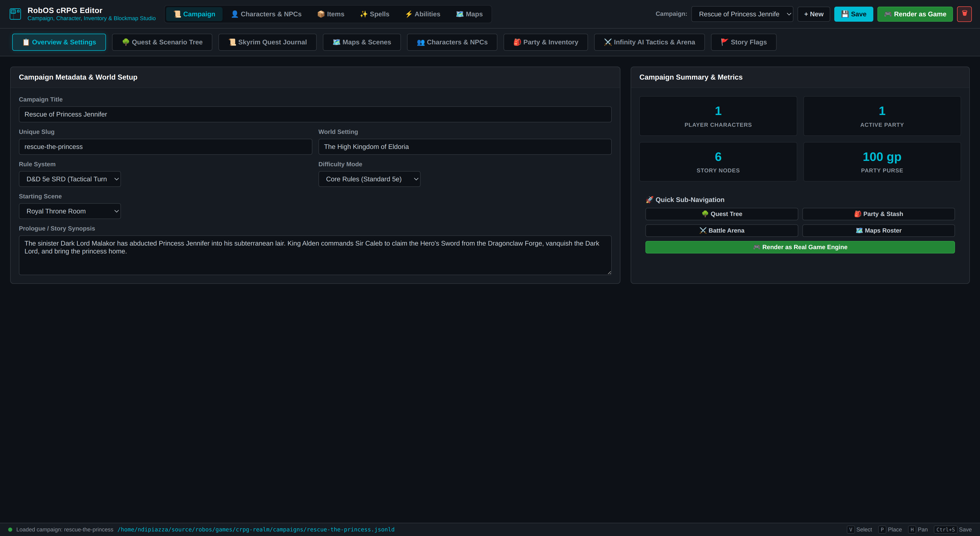The image size is (980, 536).
Task: Switch to top Characters & NPCs tab
Action: pyautogui.click(x=266, y=14)
